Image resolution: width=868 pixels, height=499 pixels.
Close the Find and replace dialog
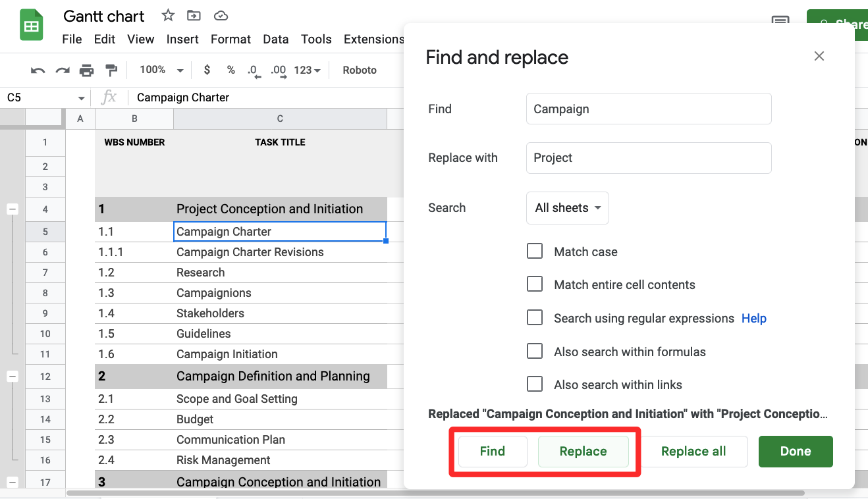[x=819, y=57]
